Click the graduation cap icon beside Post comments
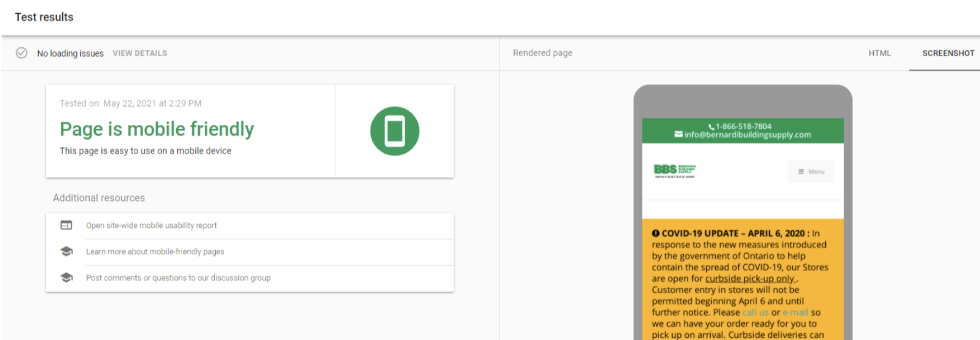 tap(66, 278)
